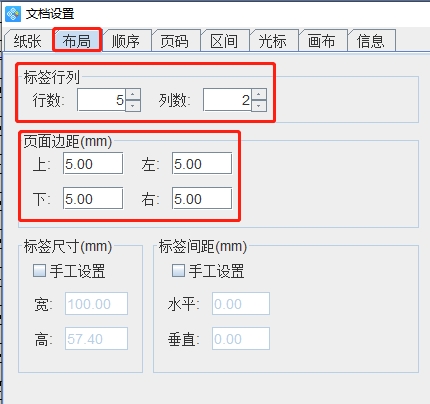Go to the 页码 tab
The image size is (430, 404).
click(175, 41)
